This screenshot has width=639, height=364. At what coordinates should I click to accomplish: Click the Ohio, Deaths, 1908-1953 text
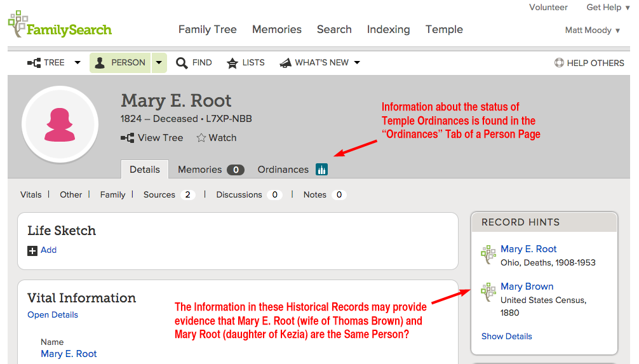(x=548, y=262)
